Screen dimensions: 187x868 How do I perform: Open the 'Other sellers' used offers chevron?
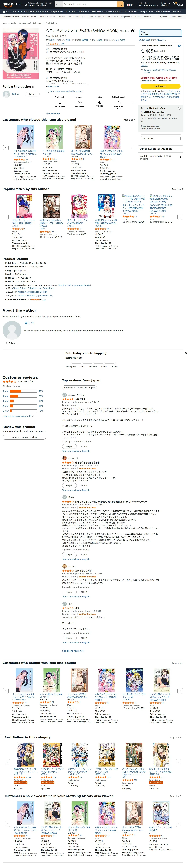[x=181, y=157]
